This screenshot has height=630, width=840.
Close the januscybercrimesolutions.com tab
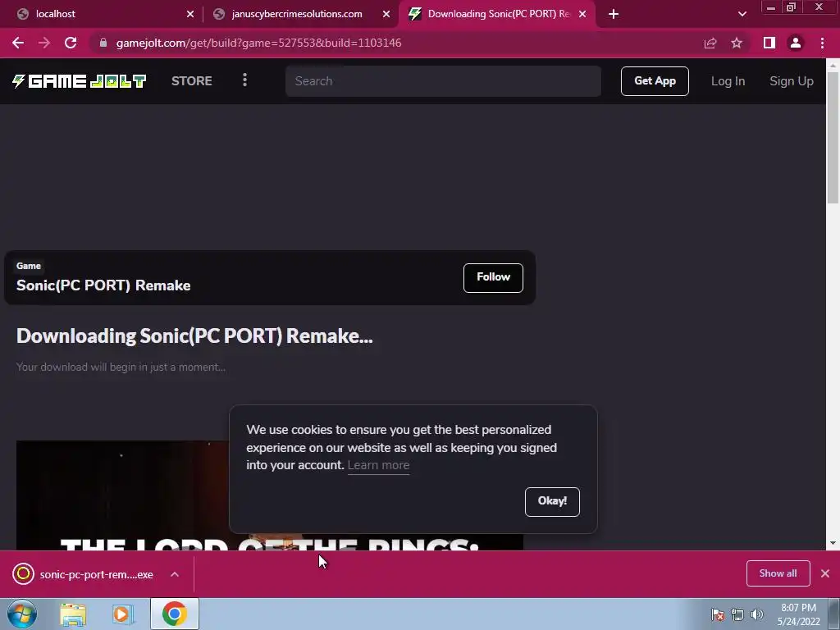click(x=386, y=14)
